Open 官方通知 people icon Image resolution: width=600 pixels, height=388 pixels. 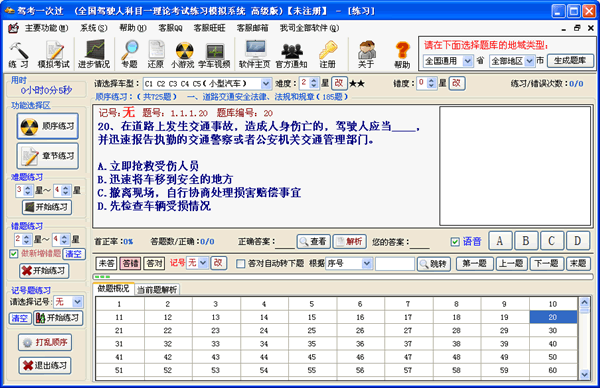[292, 54]
